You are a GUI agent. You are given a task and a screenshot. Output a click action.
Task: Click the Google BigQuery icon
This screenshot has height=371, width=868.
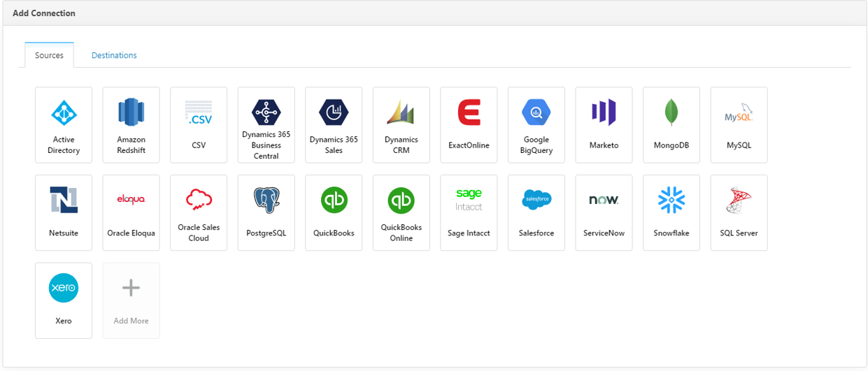(536, 112)
